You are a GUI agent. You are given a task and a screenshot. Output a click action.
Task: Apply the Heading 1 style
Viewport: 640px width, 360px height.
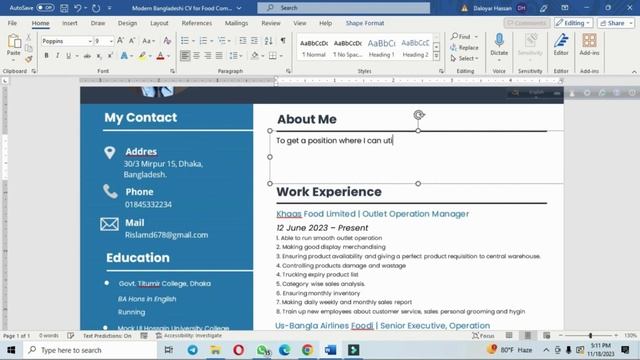pyautogui.click(x=381, y=48)
